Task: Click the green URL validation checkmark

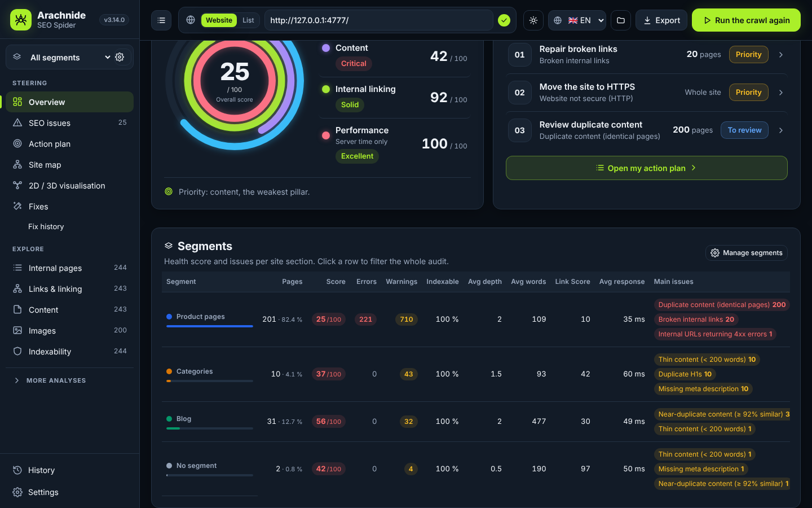Action: point(504,20)
